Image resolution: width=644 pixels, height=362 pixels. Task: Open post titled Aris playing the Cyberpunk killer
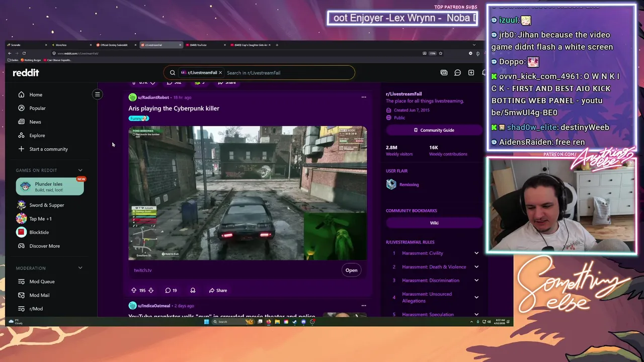(174, 108)
